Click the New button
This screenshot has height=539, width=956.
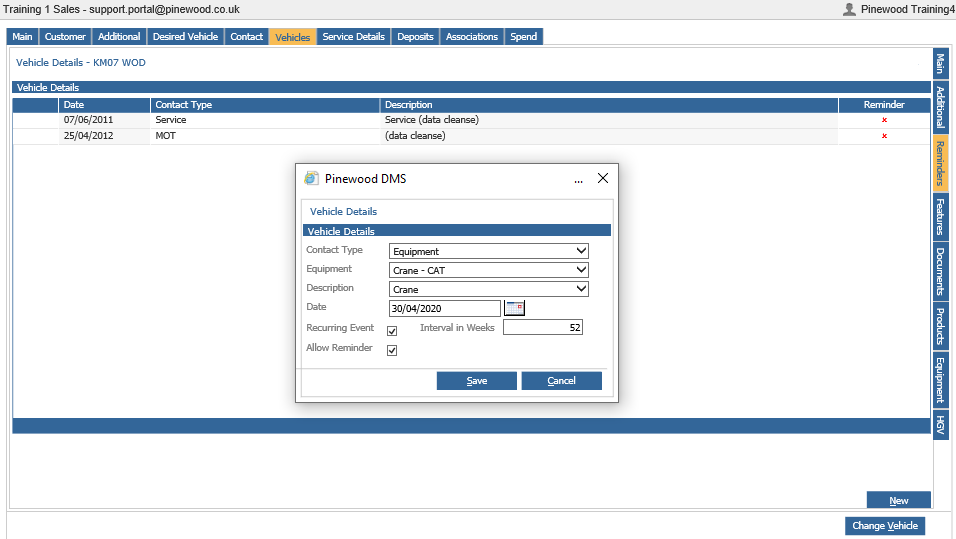pyautogui.click(x=899, y=500)
